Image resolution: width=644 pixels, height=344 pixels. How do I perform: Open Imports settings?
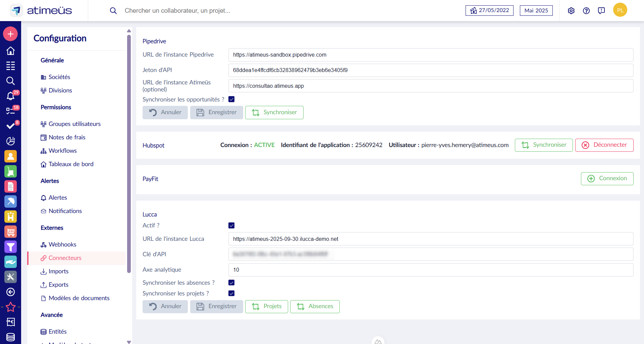point(54,271)
